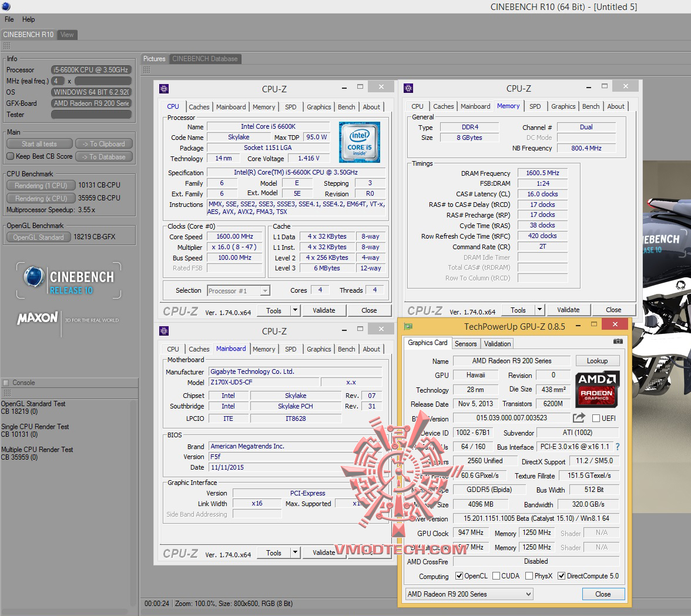Open Caches tab in top-left CPU-Z window

click(x=199, y=107)
